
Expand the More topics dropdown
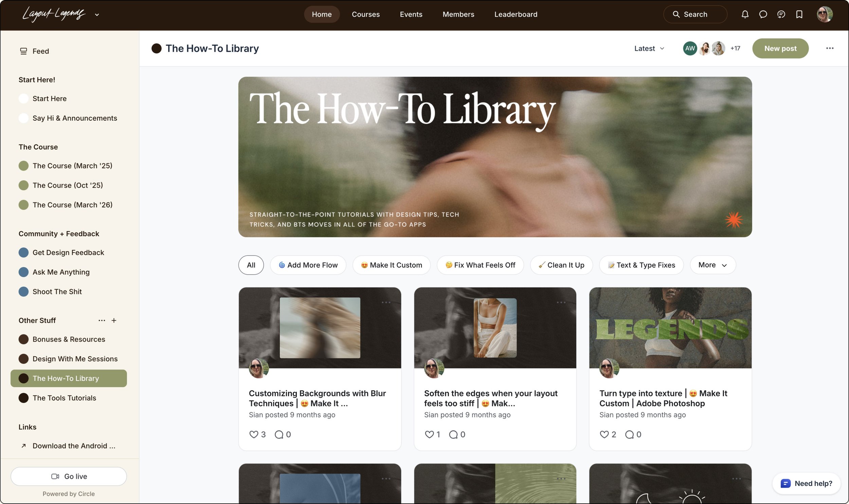tap(712, 265)
